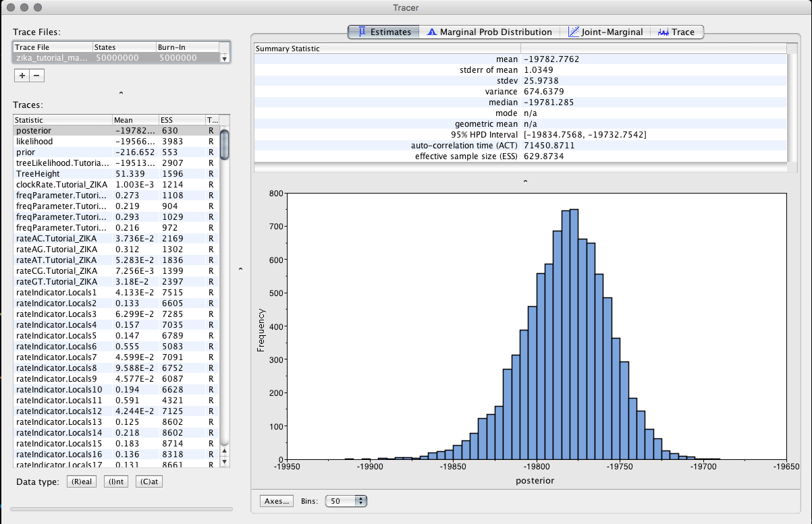Viewport: 812px width, 524px height.
Task: Select the rateIndicator.Locals15 trace
Action: tap(117, 444)
